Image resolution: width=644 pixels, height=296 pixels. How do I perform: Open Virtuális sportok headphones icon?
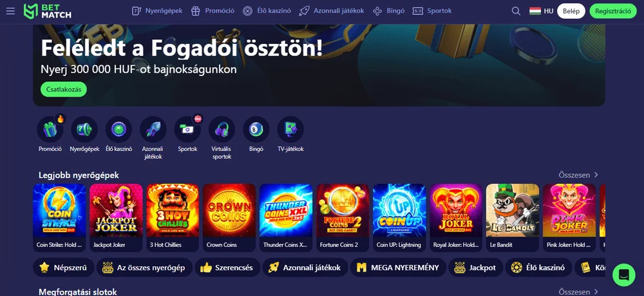(x=222, y=130)
